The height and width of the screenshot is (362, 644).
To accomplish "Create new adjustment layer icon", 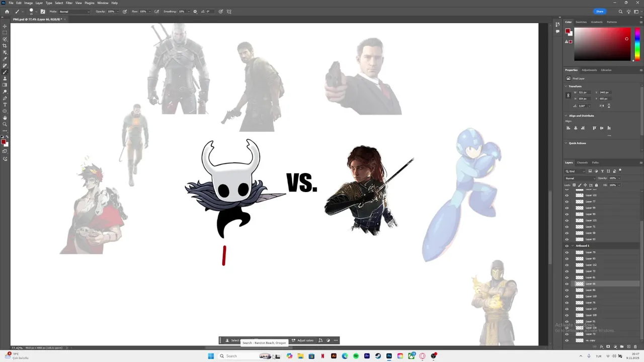I will pos(614,347).
